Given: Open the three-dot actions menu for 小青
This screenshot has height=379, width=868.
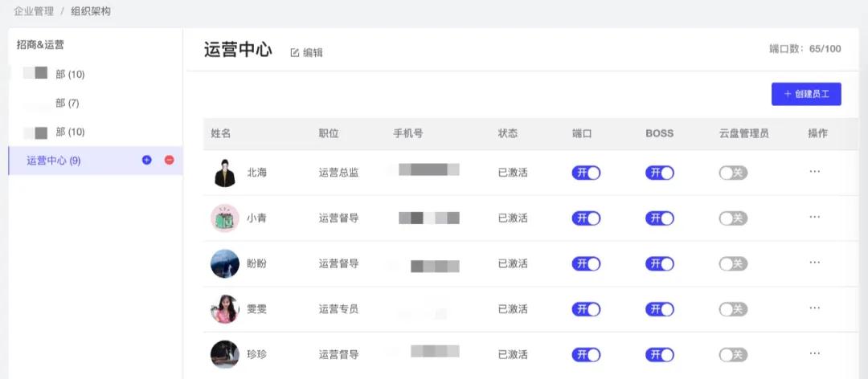Looking at the screenshot, I should click(814, 217).
